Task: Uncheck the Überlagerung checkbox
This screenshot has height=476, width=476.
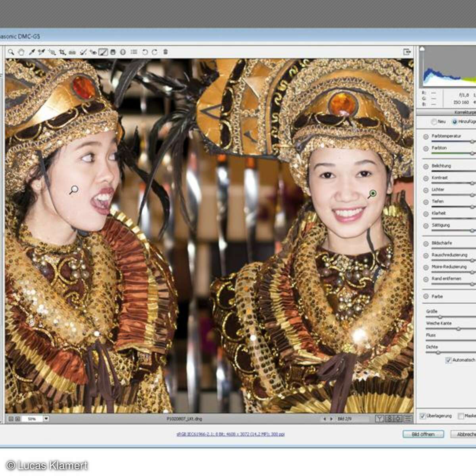Action: pyautogui.click(x=422, y=416)
